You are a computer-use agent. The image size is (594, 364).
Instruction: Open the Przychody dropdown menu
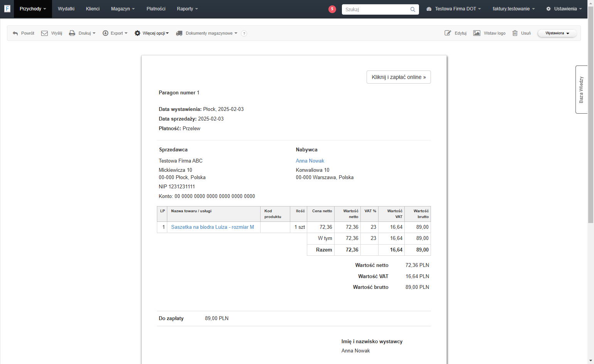(33, 9)
